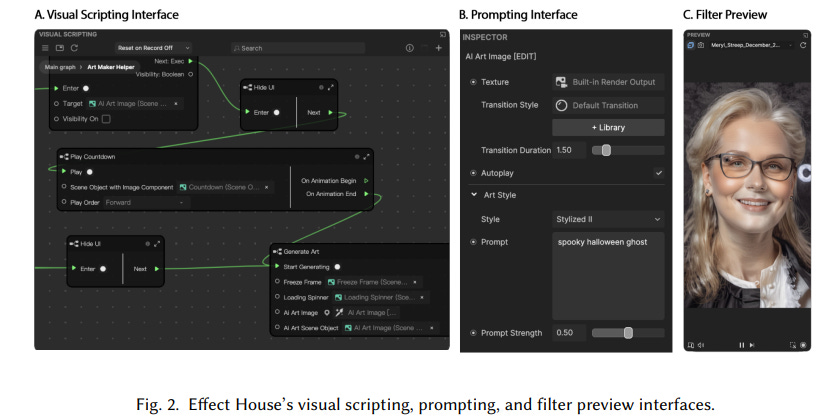The height and width of the screenshot is (420, 835).
Task: Click the Next: Exec output port
Action: pos(191,61)
